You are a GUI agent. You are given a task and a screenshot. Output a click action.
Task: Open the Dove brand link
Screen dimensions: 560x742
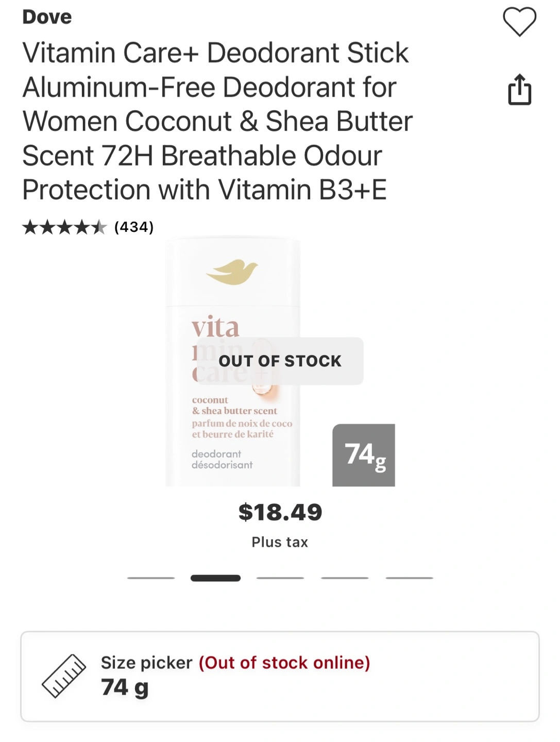(47, 17)
